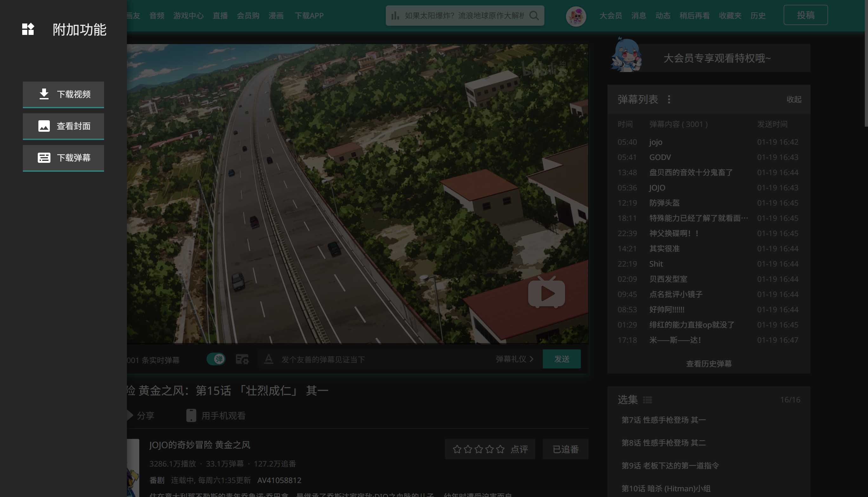Open danmaku list three-dot menu

click(669, 99)
